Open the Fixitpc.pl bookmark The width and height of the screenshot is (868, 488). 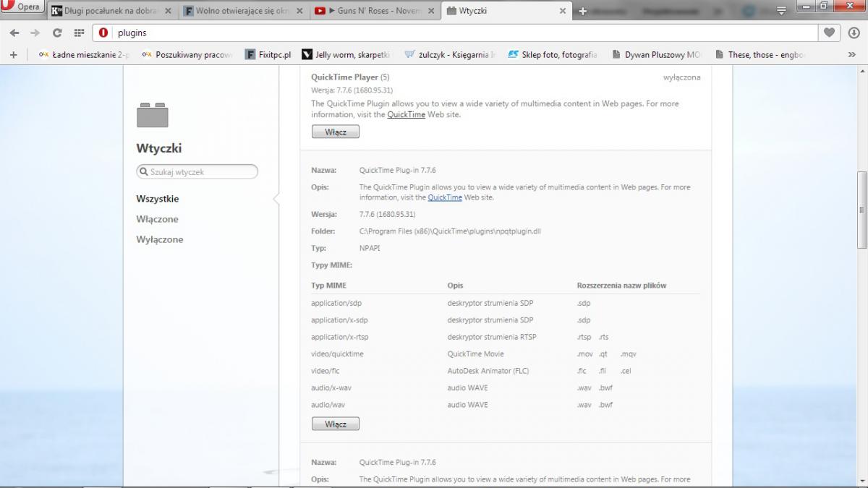click(268, 54)
